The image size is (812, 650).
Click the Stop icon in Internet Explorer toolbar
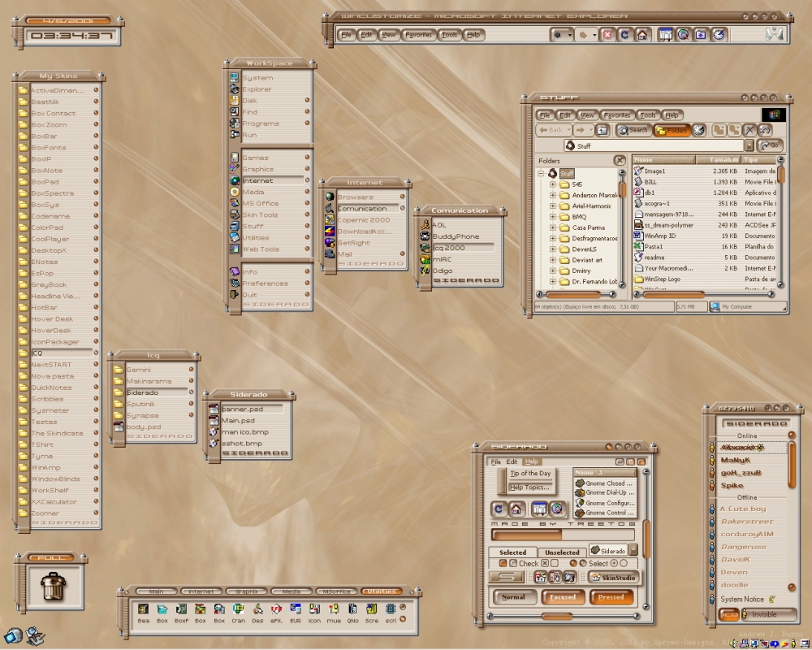click(607, 35)
